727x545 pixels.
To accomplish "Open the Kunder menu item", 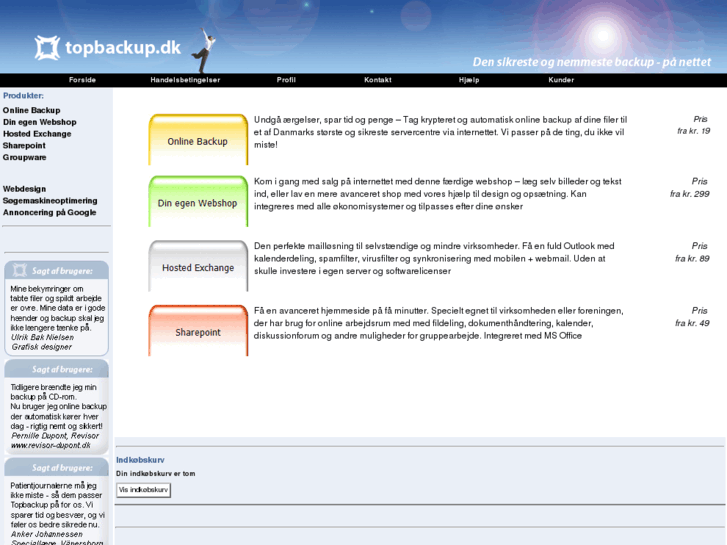I will (561, 80).
